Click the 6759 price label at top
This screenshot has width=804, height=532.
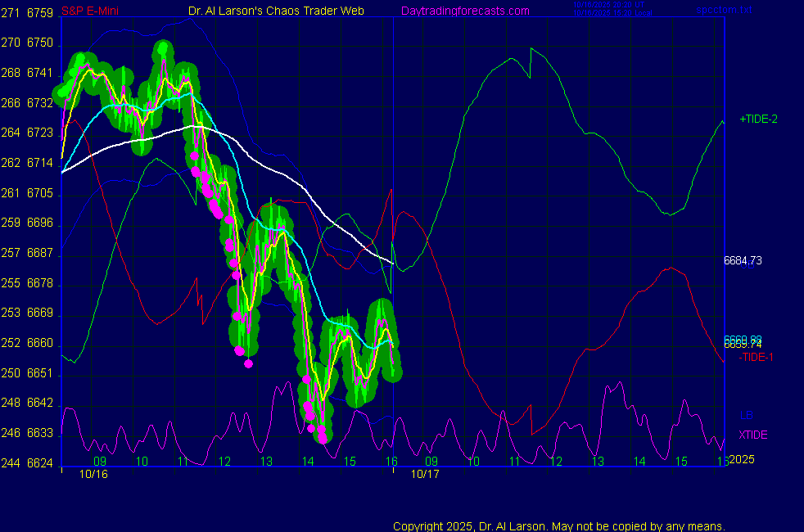tap(39, 12)
